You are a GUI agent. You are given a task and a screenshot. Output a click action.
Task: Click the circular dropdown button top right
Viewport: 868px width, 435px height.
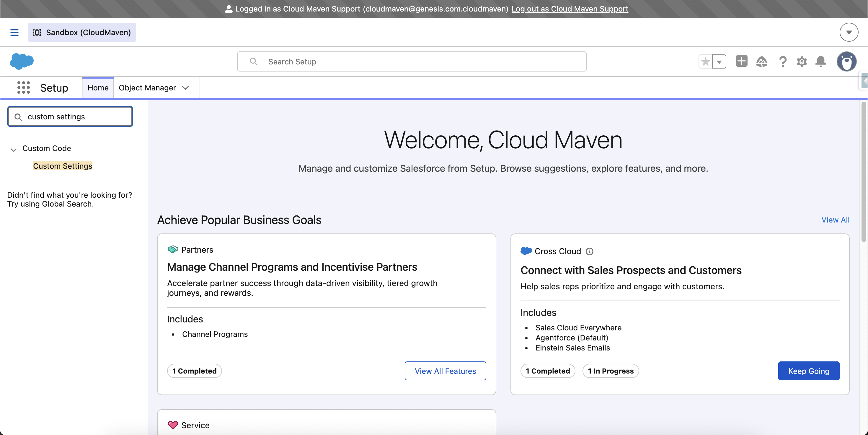pos(849,33)
